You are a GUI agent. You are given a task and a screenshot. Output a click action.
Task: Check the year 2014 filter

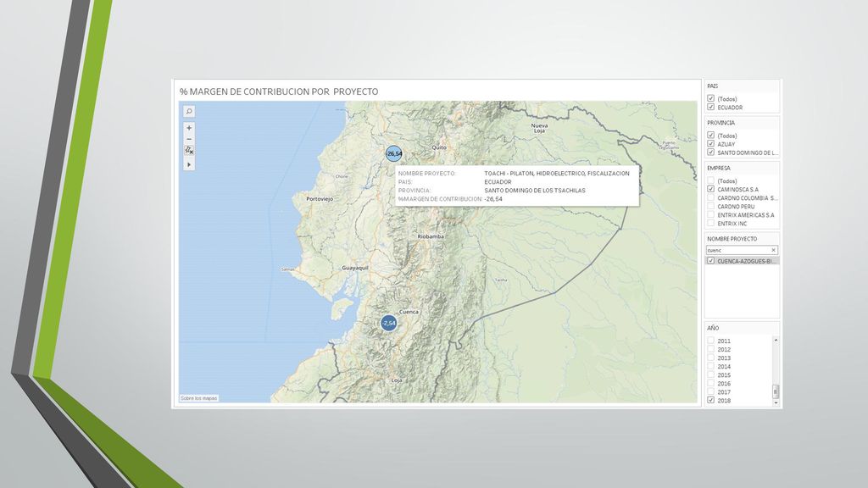coord(711,366)
